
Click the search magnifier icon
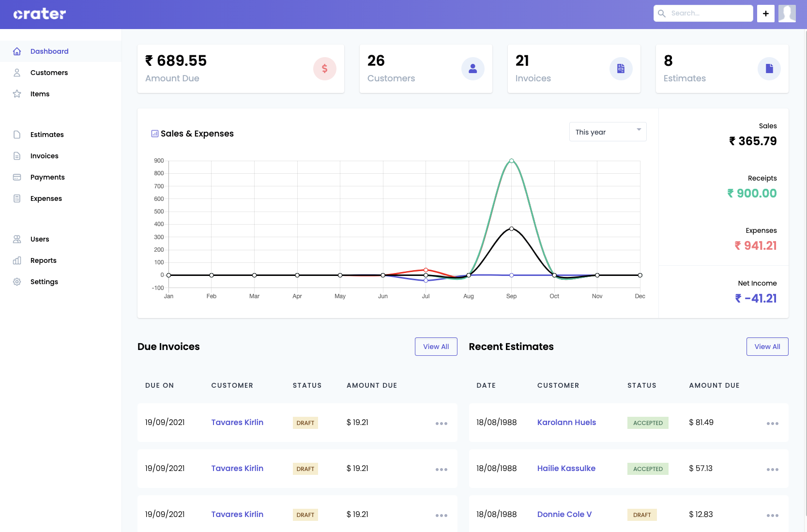coord(661,13)
